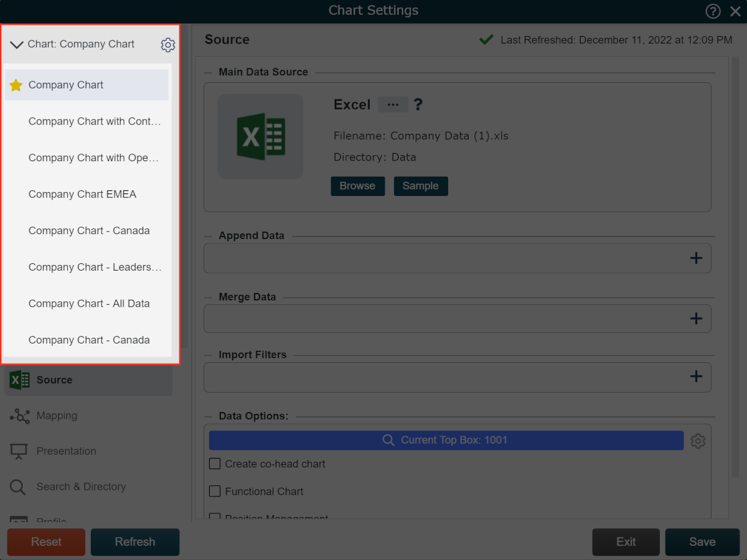Collapse the Chart: Company Chart dropdown
Image resolution: width=747 pixels, height=560 pixels.
tap(17, 45)
